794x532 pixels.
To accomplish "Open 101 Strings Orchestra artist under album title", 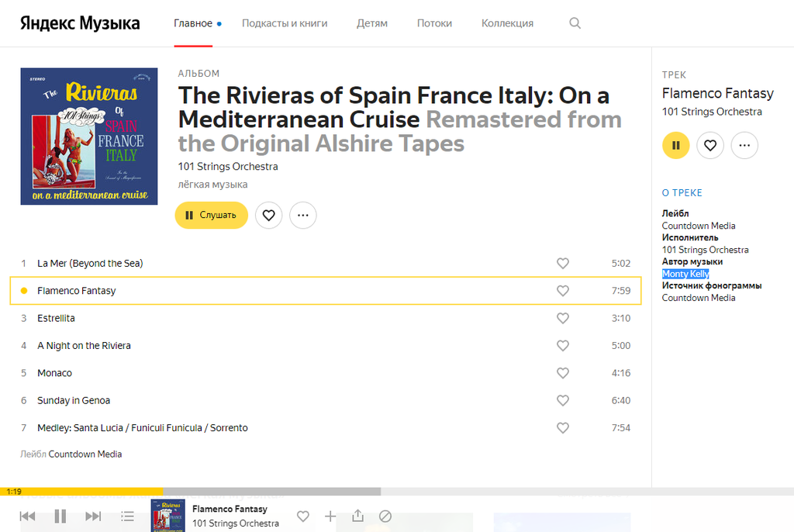I will [228, 167].
